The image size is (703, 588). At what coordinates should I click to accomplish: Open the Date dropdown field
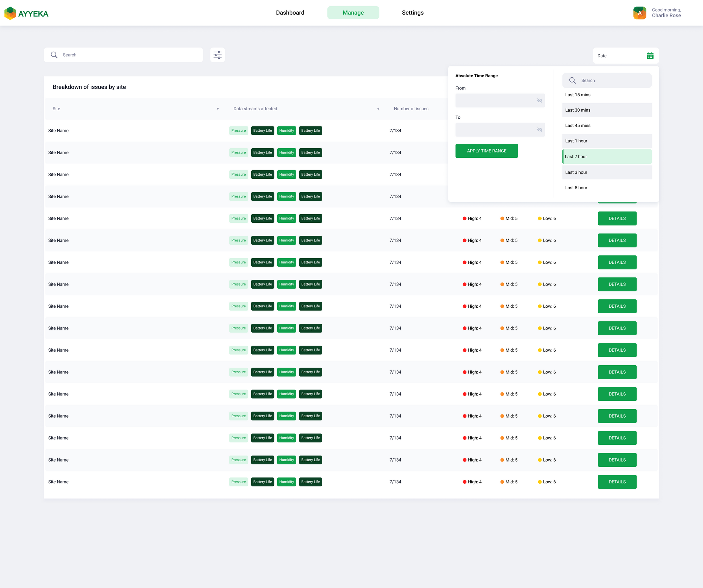pyautogui.click(x=619, y=56)
